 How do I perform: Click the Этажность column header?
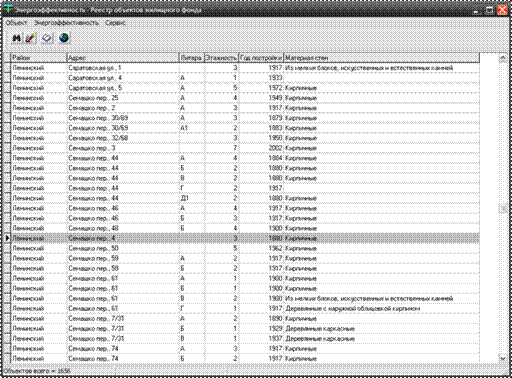click(x=221, y=58)
